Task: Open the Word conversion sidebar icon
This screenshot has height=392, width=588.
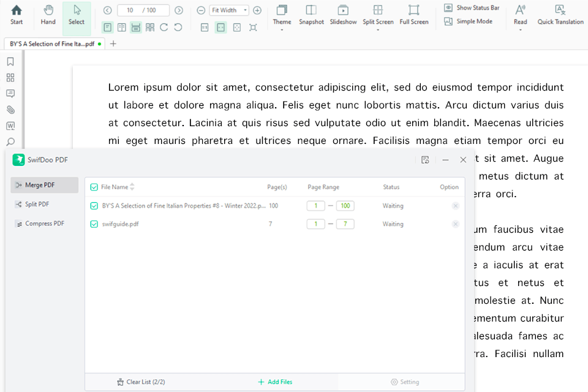Action: pos(10,126)
